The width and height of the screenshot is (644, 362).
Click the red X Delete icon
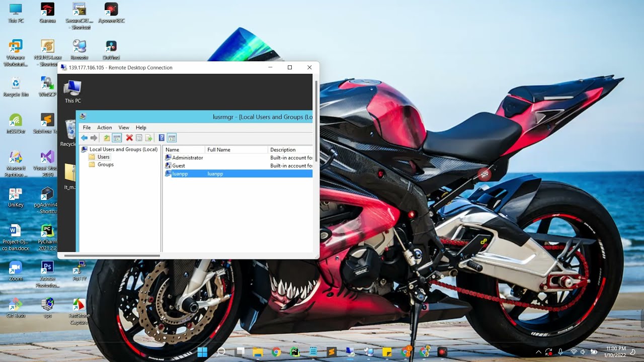pyautogui.click(x=129, y=138)
